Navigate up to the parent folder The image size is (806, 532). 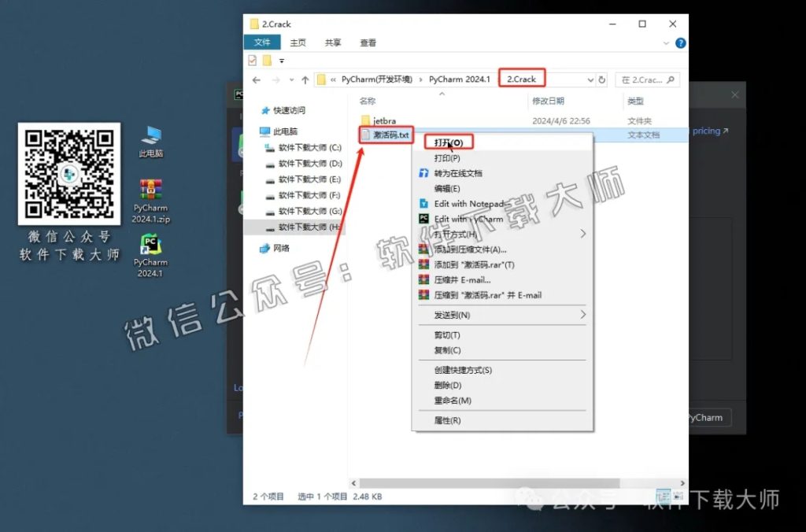(305, 79)
